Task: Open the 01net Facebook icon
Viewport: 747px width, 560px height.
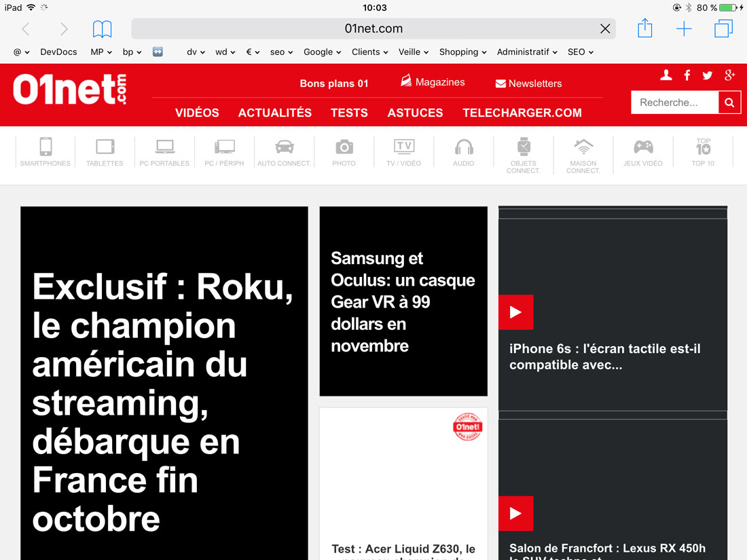Action: (687, 75)
